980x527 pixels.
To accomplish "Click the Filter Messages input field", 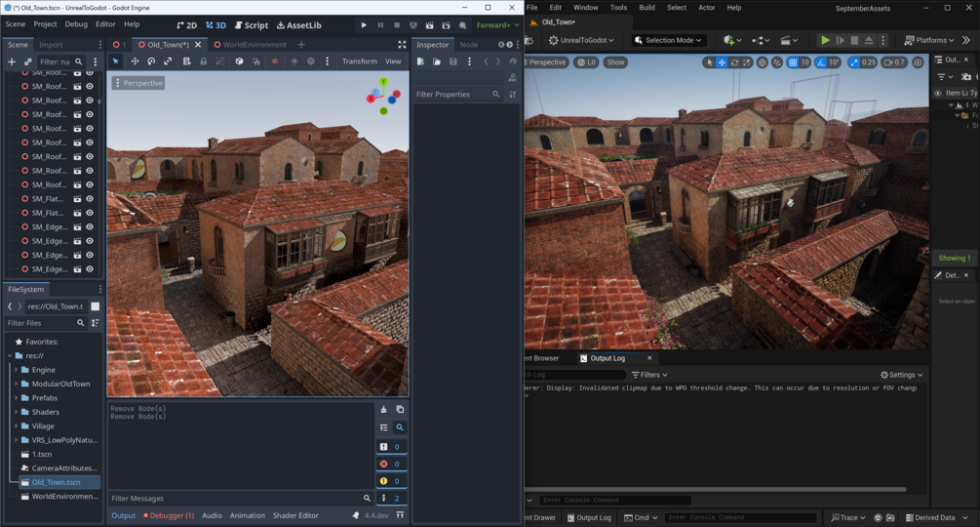I will tap(241, 499).
